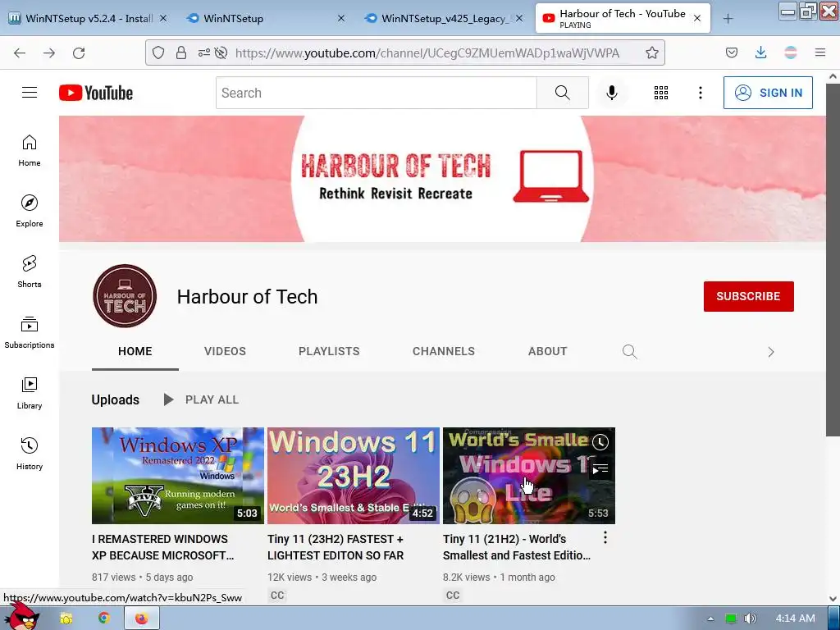This screenshot has width=840, height=630.
Task: Open title Tiny 11 (21H2) World's Smallest
Action: point(517,547)
